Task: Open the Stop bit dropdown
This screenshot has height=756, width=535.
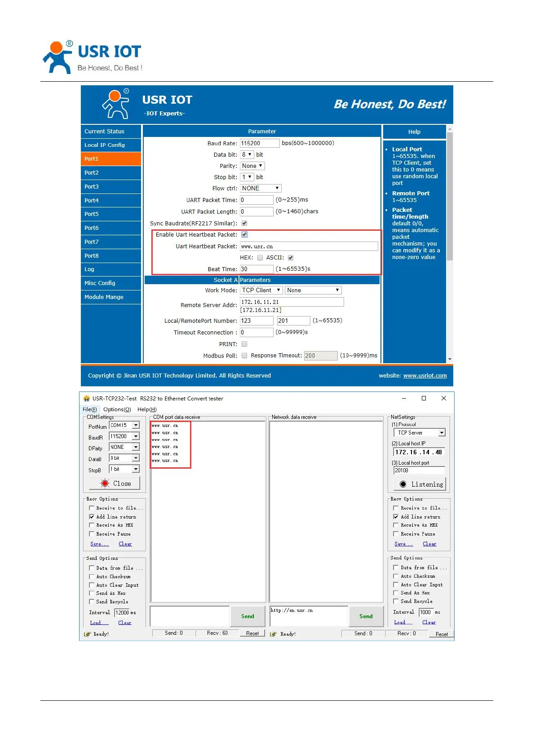Action: click(247, 177)
